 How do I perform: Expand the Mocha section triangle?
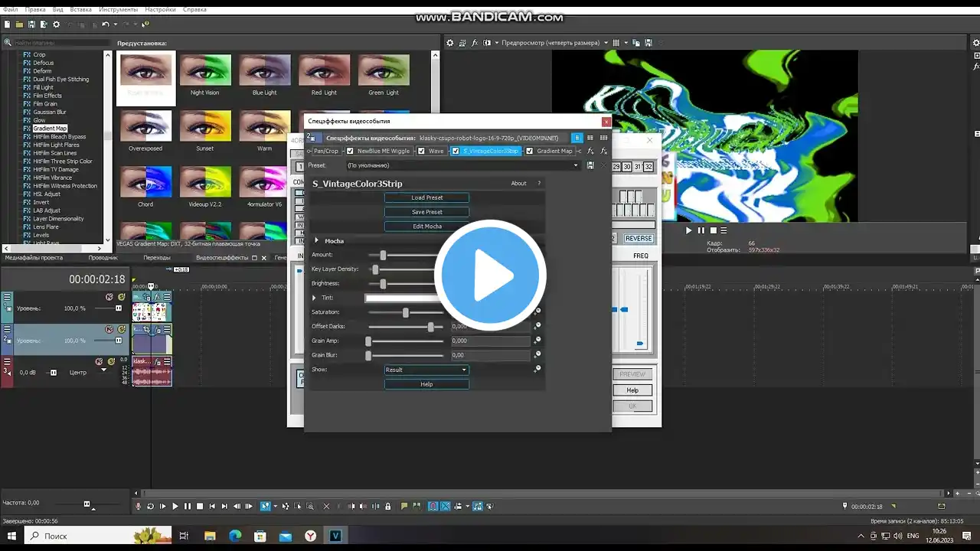coord(316,241)
